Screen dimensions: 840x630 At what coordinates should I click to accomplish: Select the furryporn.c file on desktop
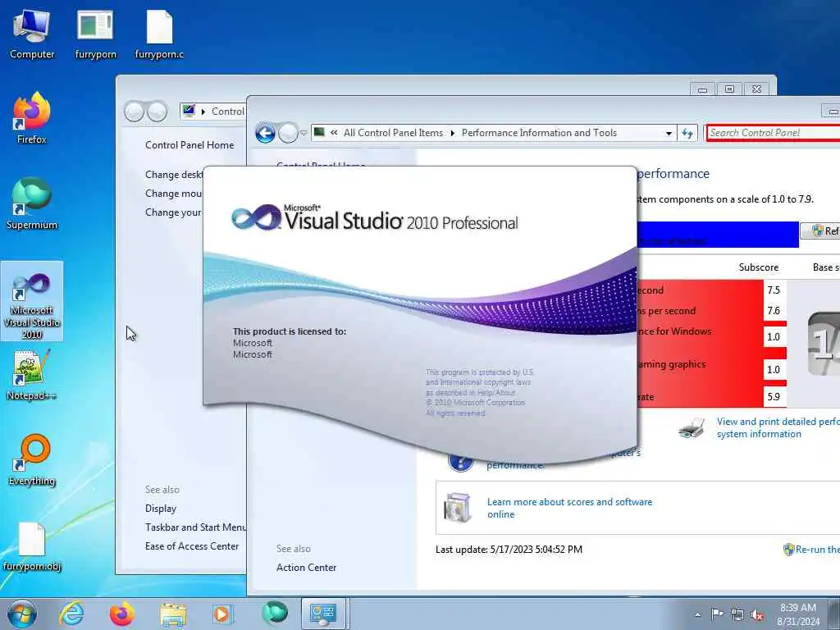click(159, 34)
